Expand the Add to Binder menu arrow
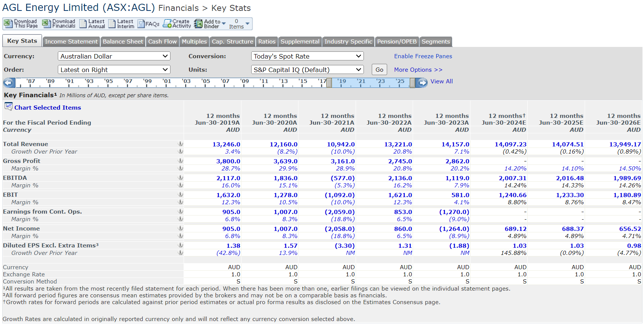This screenshot has height=324, width=644. coord(224,24)
